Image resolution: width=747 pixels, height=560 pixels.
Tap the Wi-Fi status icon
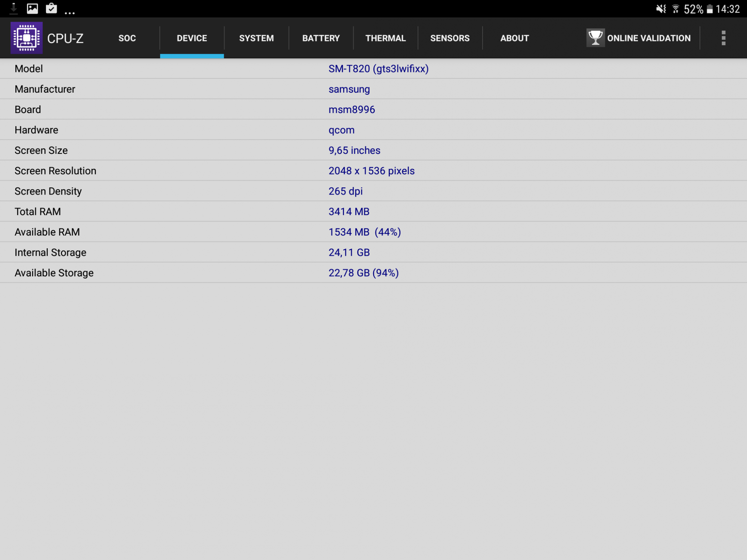click(676, 9)
